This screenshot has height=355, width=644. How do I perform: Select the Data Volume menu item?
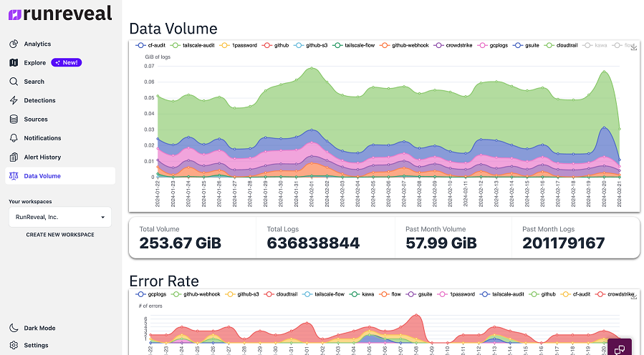60,175
